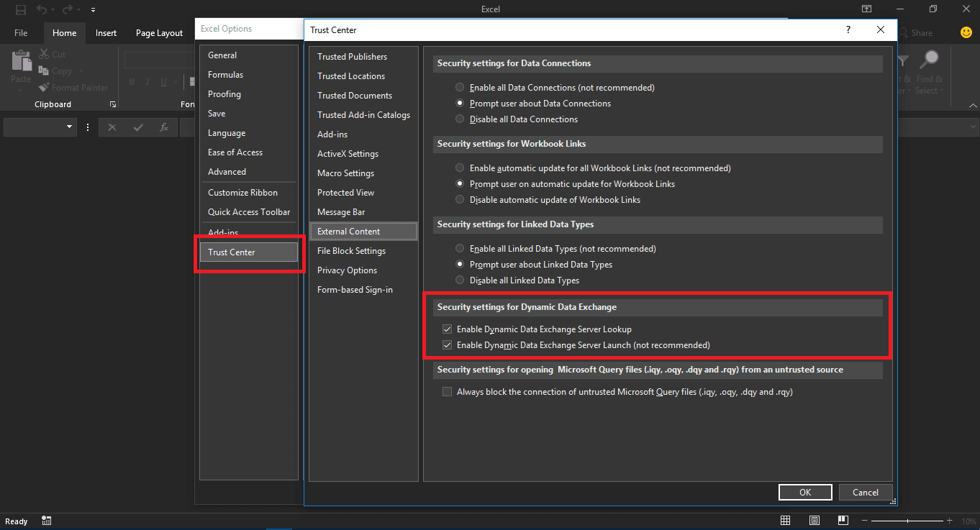This screenshot has height=530, width=980.
Task: Click the Save icon in Excel's quick access toolbar
Action: (x=20, y=10)
